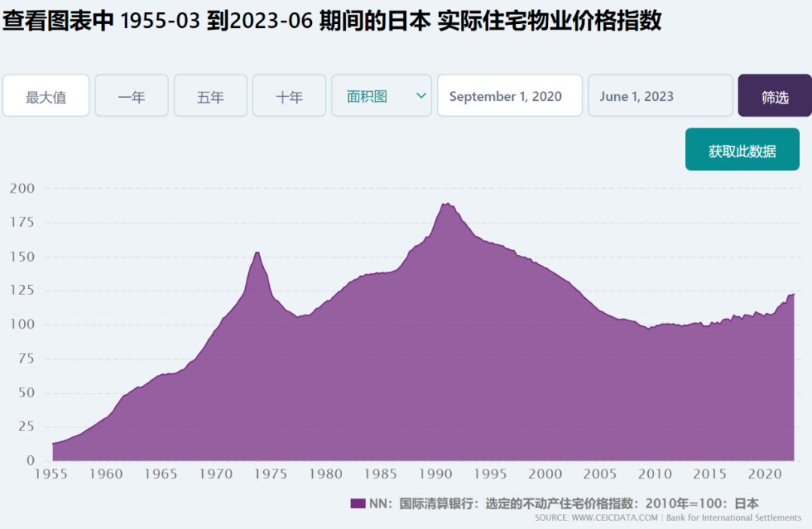Select the 一年 range button

132,96
